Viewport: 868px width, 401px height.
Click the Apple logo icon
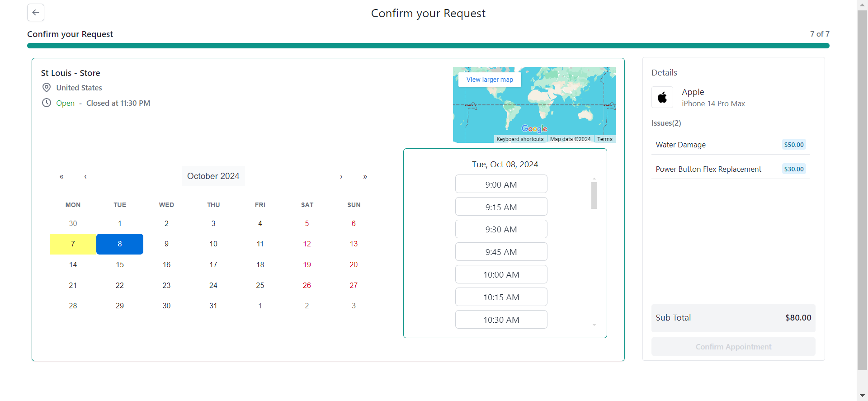click(662, 97)
